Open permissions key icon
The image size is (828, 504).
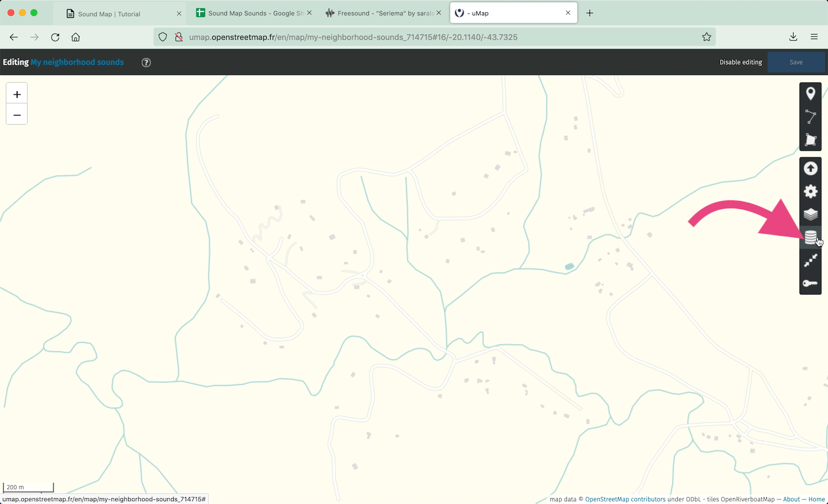810,283
